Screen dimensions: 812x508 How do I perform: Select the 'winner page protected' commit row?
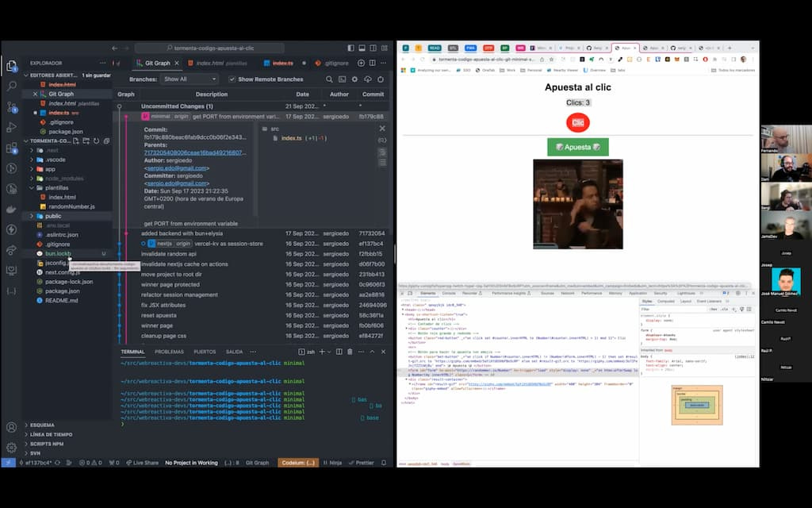pos(252,285)
